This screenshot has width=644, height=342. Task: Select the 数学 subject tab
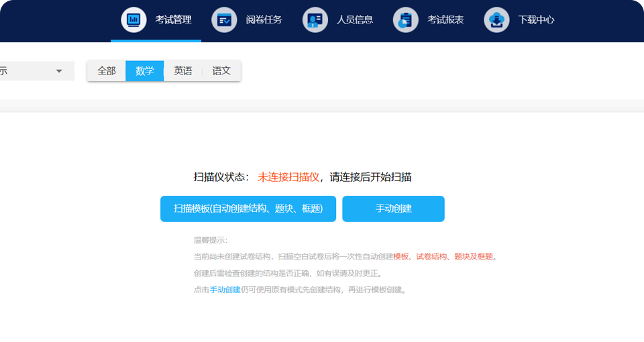click(x=145, y=71)
